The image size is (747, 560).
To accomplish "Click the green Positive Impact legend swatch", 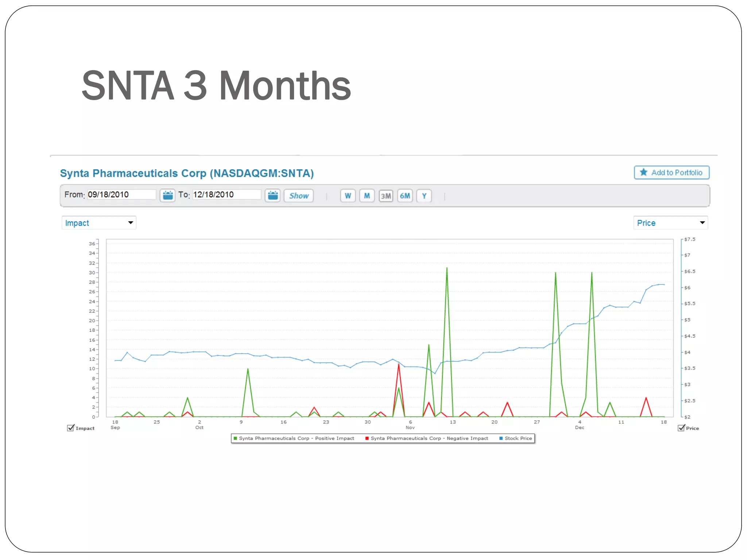I will [x=235, y=438].
